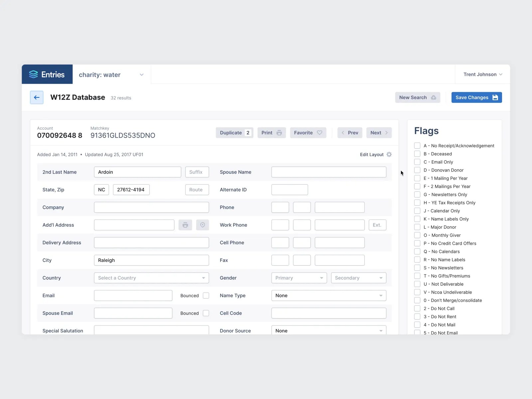Click the magnifier icon in New Search button

click(433, 97)
